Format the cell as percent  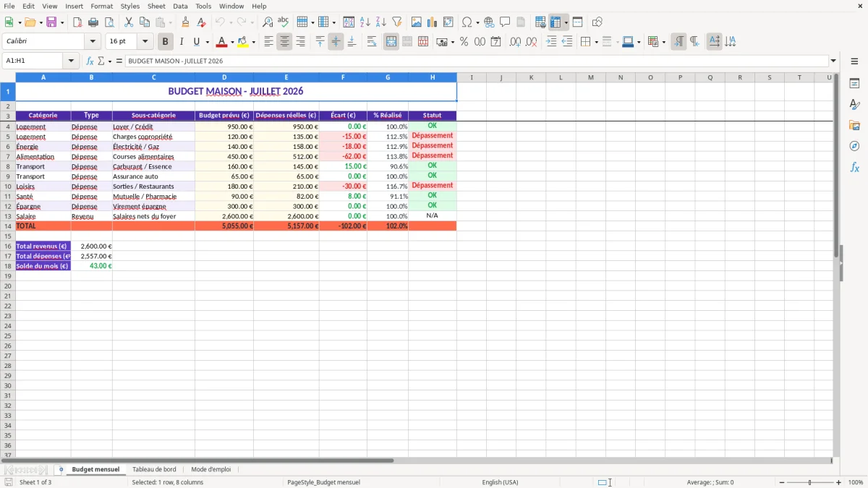(x=464, y=42)
